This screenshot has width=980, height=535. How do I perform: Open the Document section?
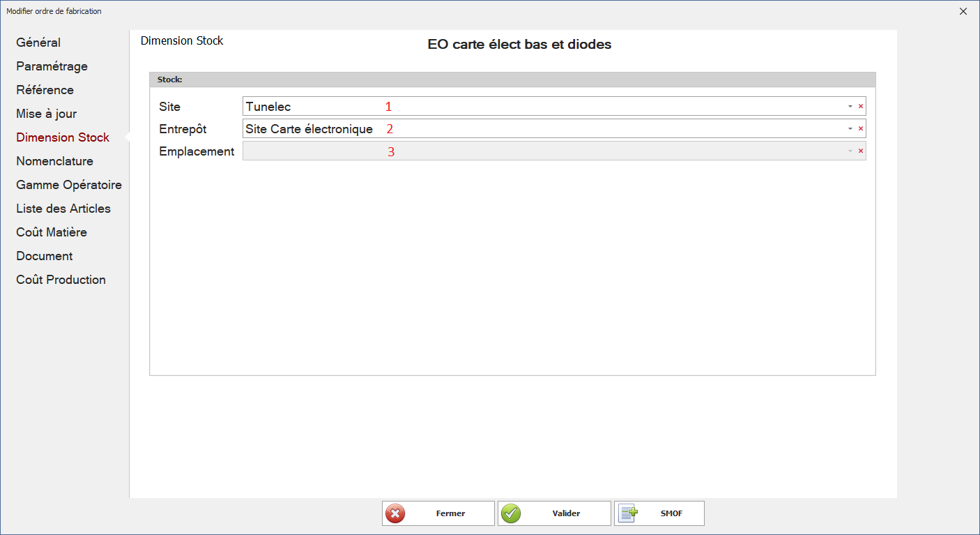tap(44, 256)
